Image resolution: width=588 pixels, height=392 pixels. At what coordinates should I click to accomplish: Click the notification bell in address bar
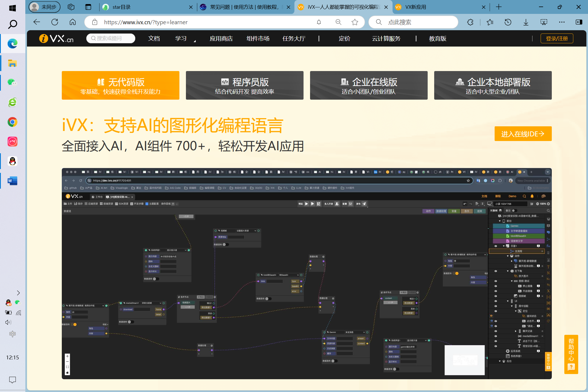click(319, 22)
